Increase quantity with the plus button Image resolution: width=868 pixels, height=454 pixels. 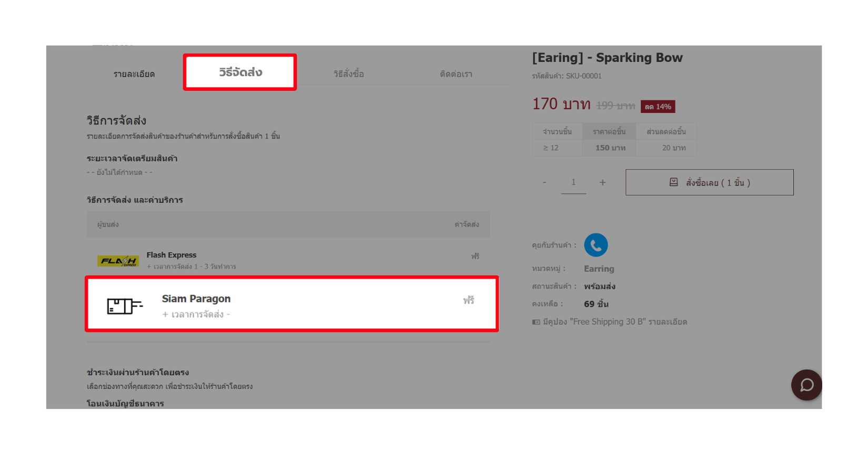pos(602,183)
